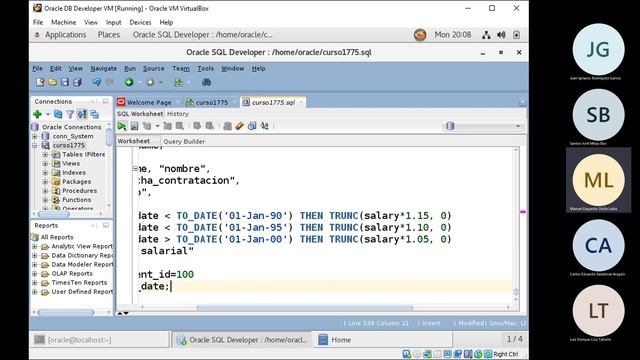This screenshot has width=640, height=360.
Task: Click the Mon 20:08 clock
Action: point(453,35)
